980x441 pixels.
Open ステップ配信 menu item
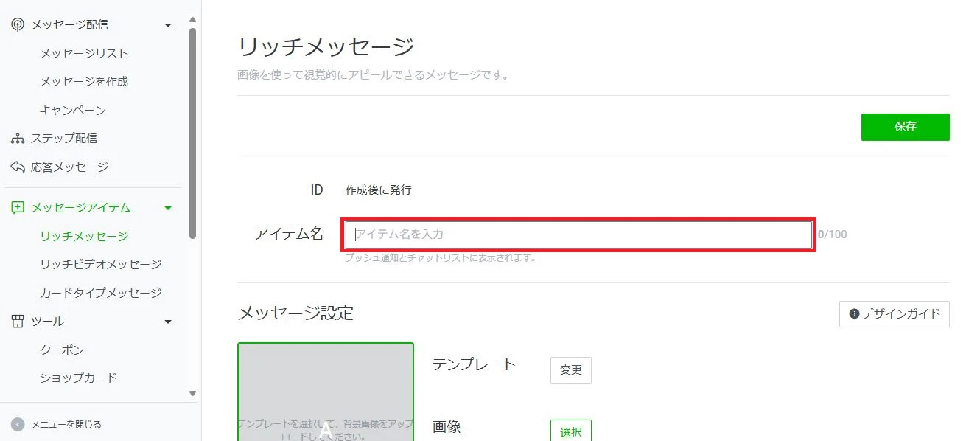coord(64,138)
